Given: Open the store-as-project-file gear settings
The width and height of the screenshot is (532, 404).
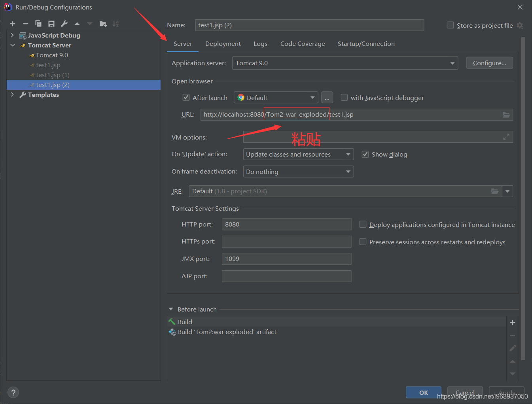Looking at the screenshot, I should pyautogui.click(x=520, y=25).
